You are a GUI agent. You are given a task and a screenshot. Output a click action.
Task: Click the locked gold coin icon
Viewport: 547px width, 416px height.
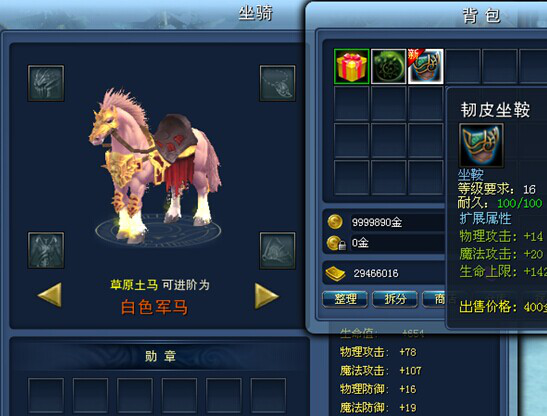click(x=336, y=243)
